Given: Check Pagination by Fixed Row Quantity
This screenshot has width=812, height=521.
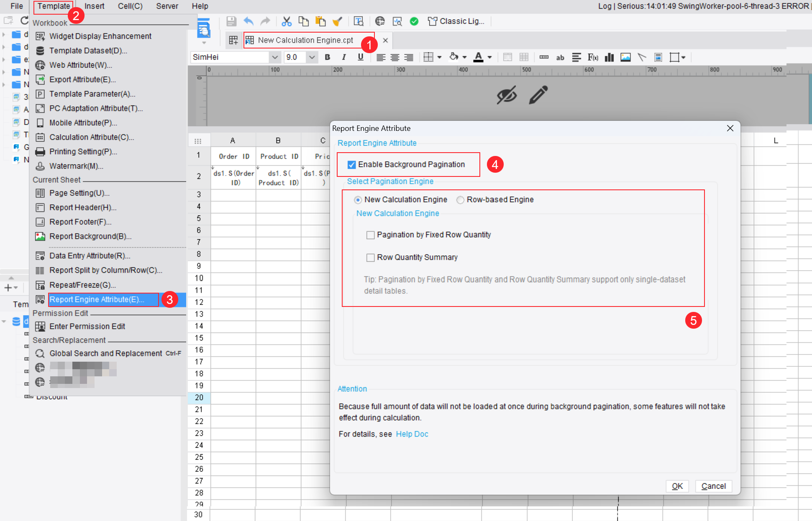Looking at the screenshot, I should pos(370,235).
